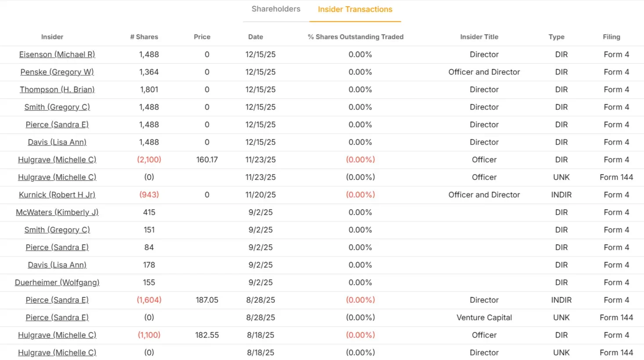This screenshot has height=360, width=644.
Task: Click Hulgrave (Michelle C) link priced 160.17
Action: point(57,160)
